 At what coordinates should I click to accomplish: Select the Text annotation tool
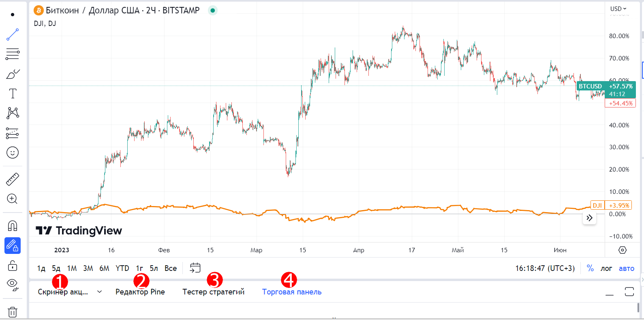13,94
